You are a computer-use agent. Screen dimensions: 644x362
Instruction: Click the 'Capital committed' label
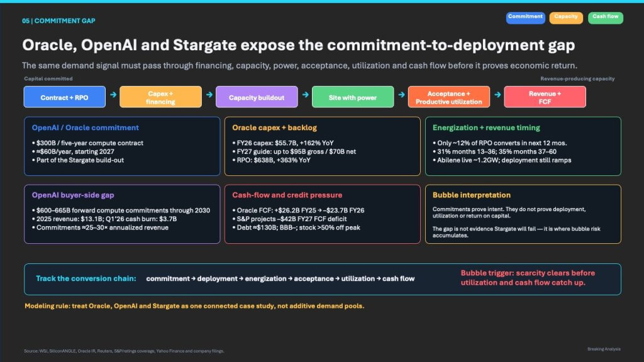pos(48,79)
